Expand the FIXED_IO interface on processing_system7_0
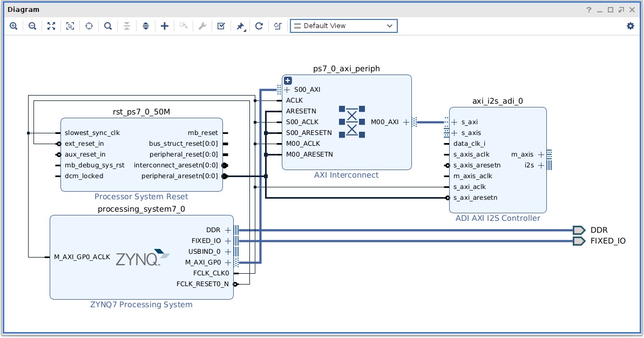The height and width of the screenshot is (338, 644). coord(228,241)
